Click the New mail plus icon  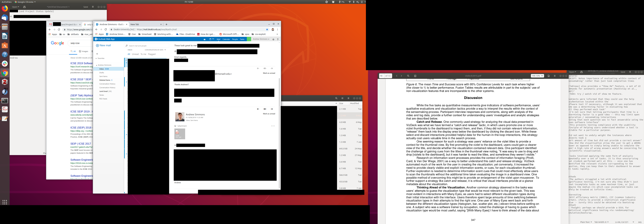click(97, 46)
